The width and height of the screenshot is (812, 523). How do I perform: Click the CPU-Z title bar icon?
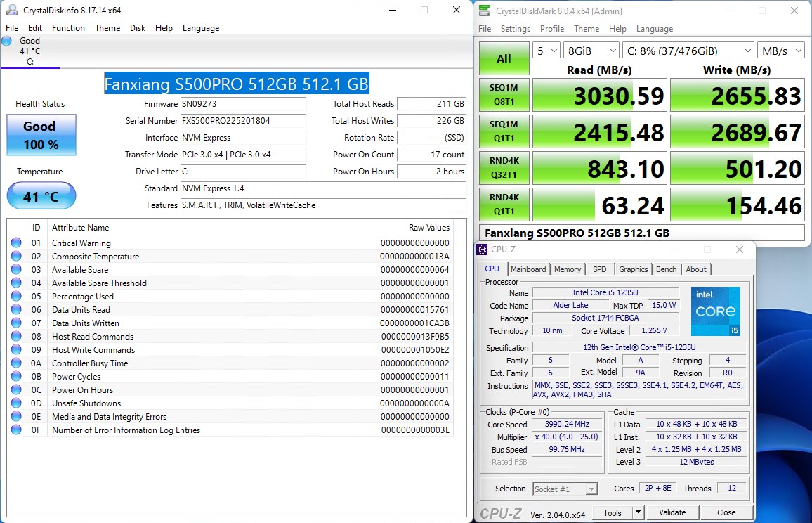(x=482, y=250)
